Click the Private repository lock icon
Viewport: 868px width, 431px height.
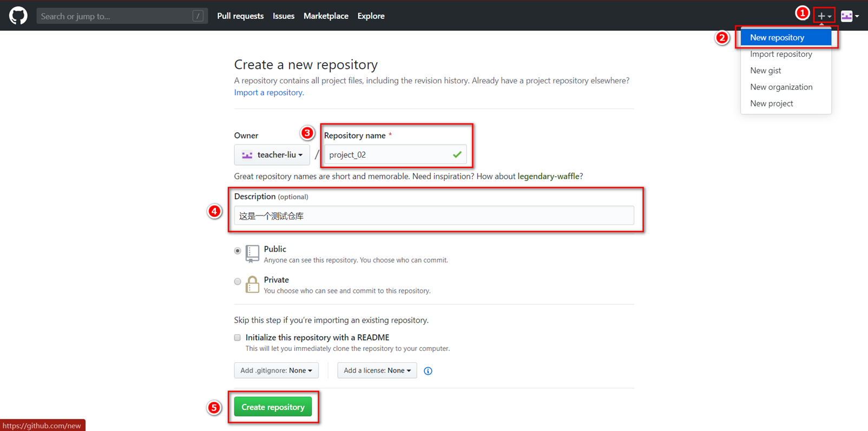[x=252, y=284]
